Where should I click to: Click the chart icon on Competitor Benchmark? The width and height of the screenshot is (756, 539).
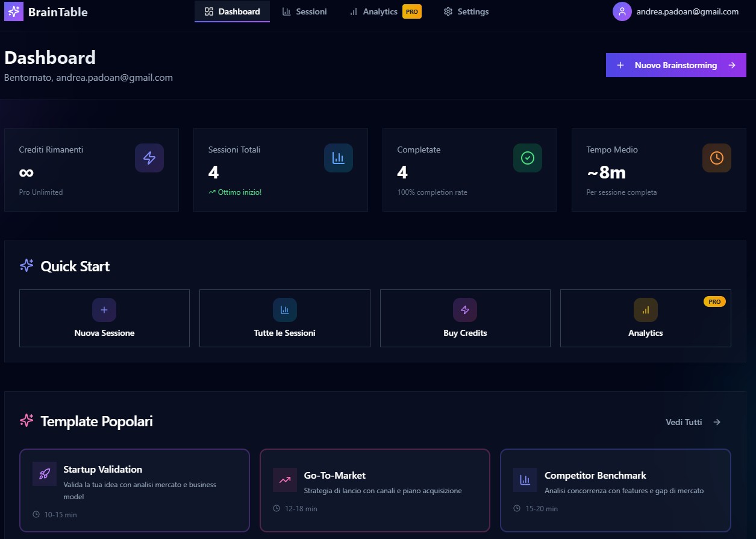point(525,480)
